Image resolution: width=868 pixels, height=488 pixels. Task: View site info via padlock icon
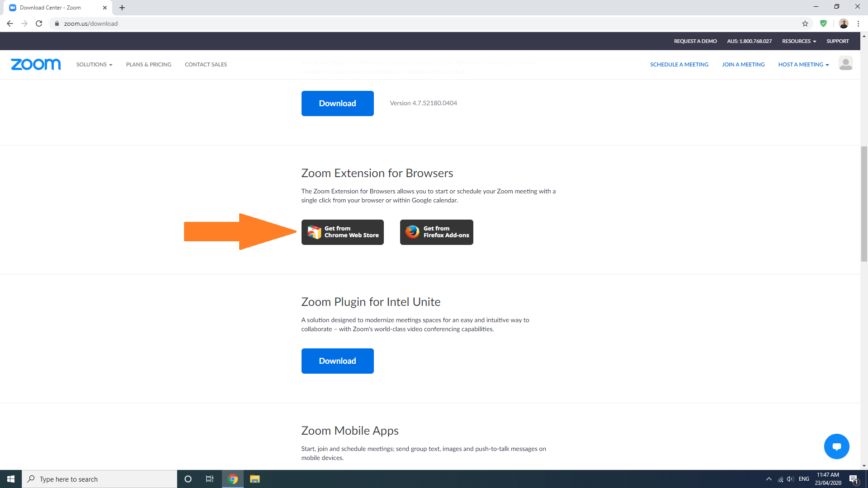coord(57,23)
